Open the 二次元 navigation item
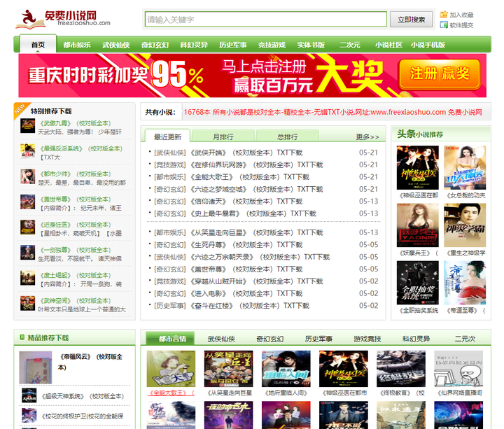The image size is (504, 429). pyautogui.click(x=350, y=45)
